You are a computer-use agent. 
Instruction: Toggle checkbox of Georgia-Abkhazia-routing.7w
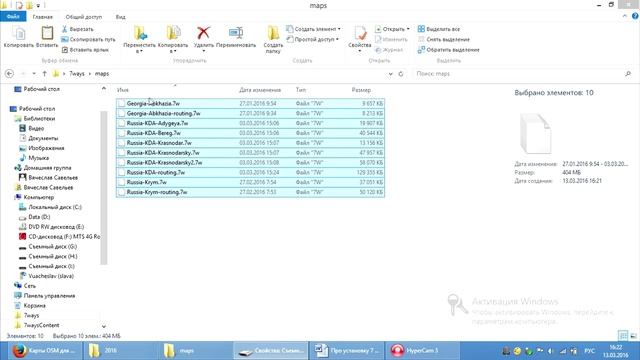[121, 113]
